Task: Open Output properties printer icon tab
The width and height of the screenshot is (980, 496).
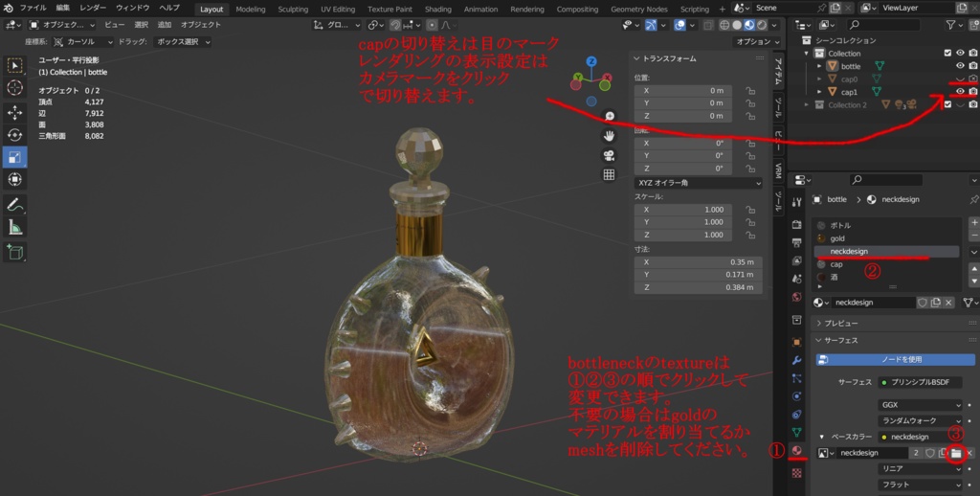Action: click(797, 242)
